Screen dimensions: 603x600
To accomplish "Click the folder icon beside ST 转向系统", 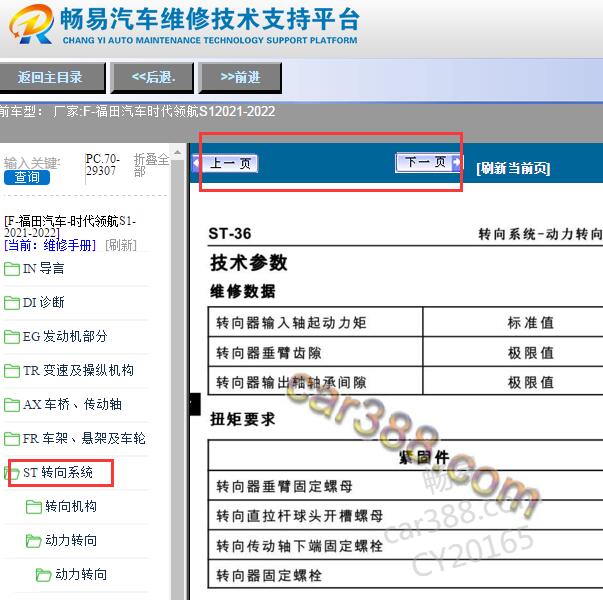I will click(12, 473).
